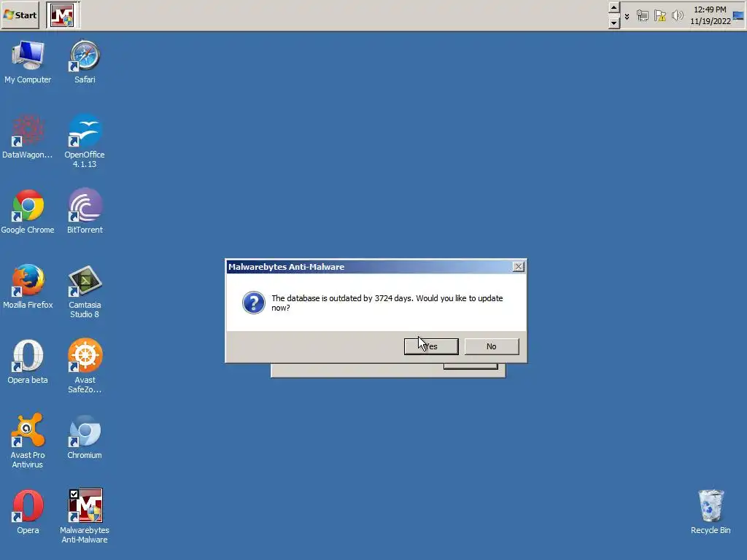Click No to skip database update
The height and width of the screenshot is (560, 747).
tap(492, 346)
